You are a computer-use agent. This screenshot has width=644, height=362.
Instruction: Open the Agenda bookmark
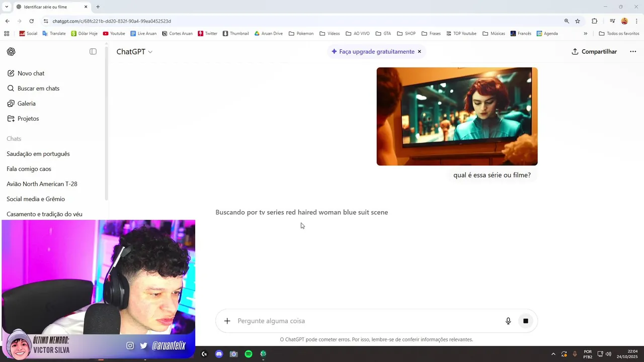tap(547, 34)
